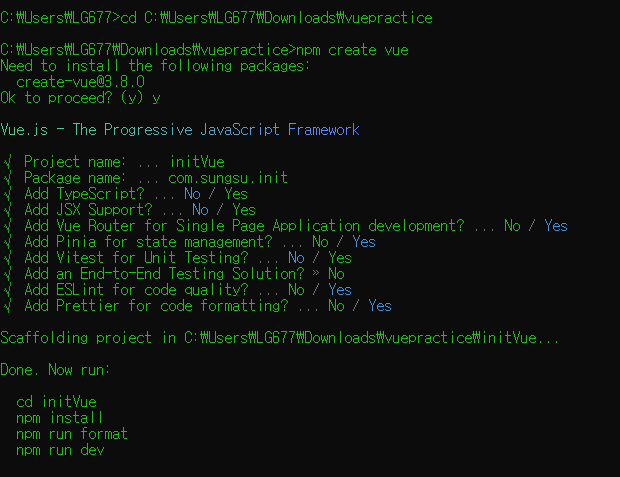Click the checkmark beside Add JSX Support

pos(8,210)
